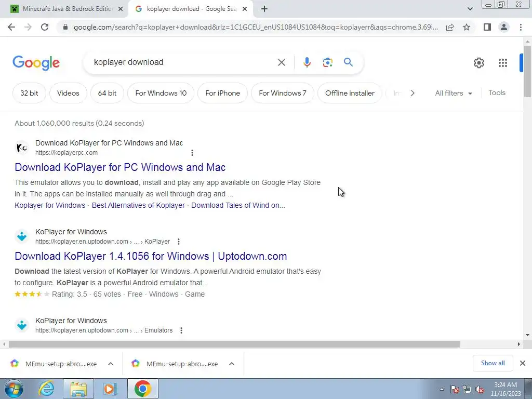Open more options for Uptodown KoPlayer result
The width and height of the screenshot is (532, 399).
click(179, 242)
